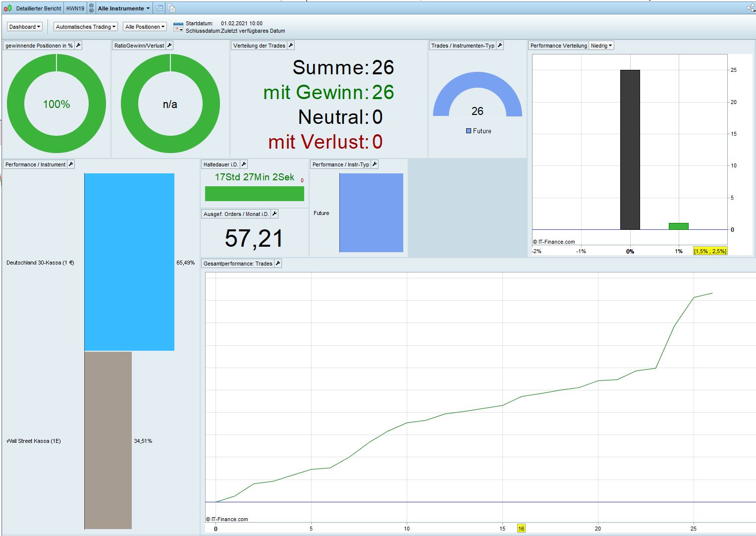The width and height of the screenshot is (756, 536).
Task: Click the mit Verlust: 0 text
Action: (x=325, y=142)
